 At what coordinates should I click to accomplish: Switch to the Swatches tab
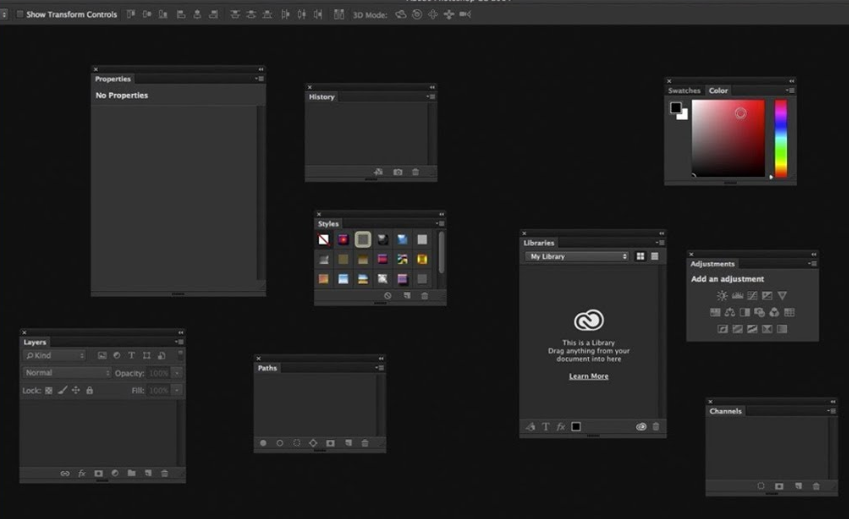[x=684, y=90]
